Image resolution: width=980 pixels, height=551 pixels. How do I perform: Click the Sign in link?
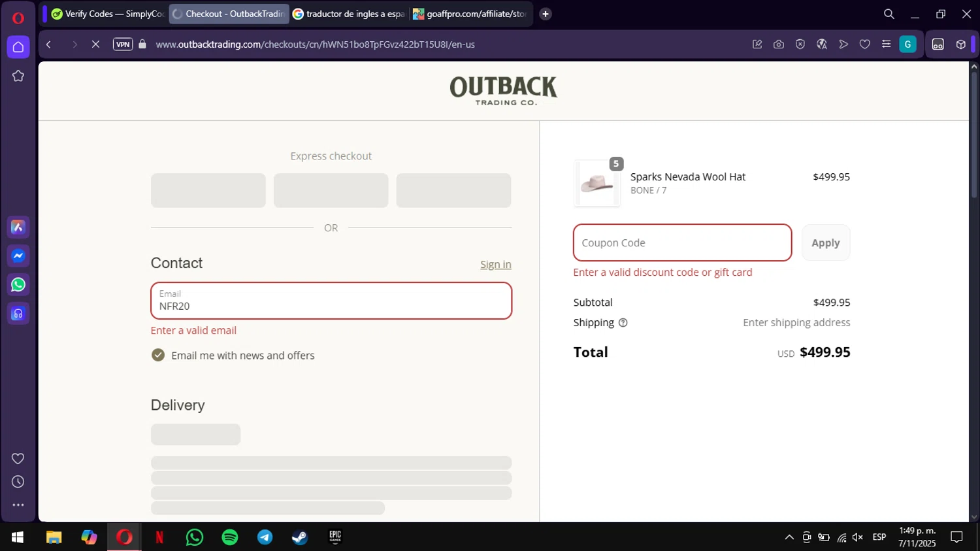point(496,264)
